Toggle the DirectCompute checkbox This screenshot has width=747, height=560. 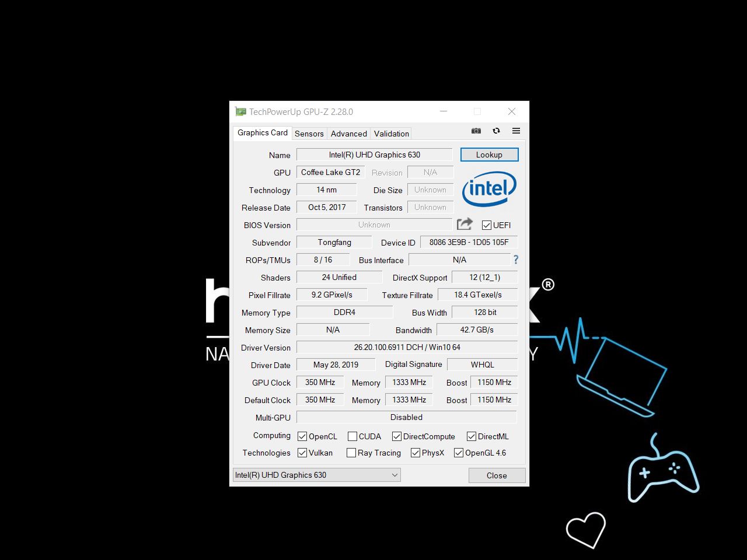click(397, 436)
